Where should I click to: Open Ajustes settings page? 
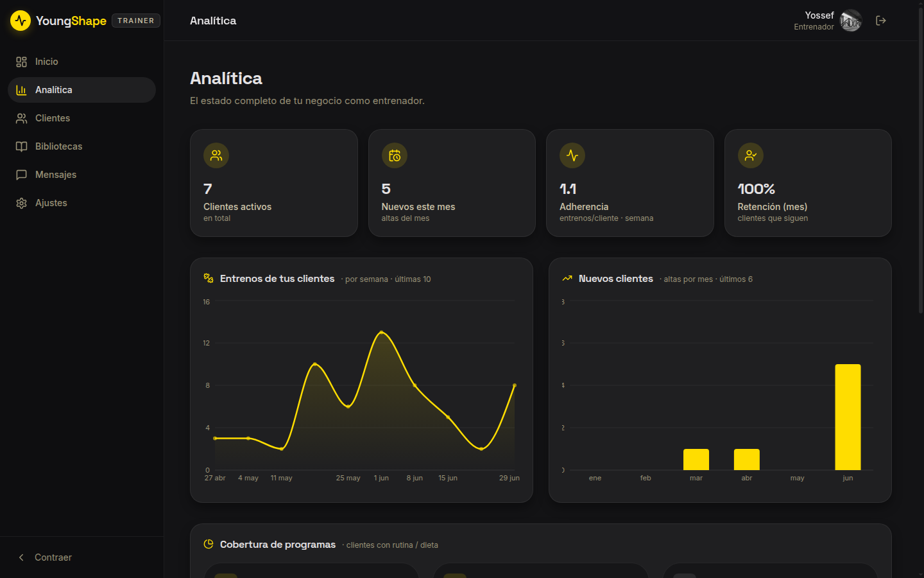81,203
